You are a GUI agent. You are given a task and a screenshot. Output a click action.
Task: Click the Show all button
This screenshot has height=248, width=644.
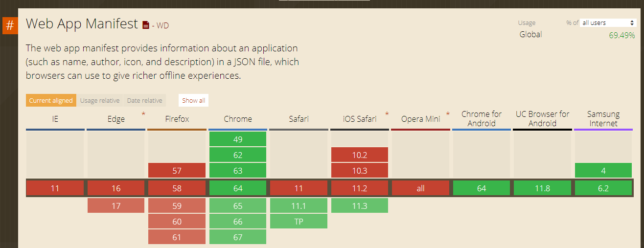(194, 100)
